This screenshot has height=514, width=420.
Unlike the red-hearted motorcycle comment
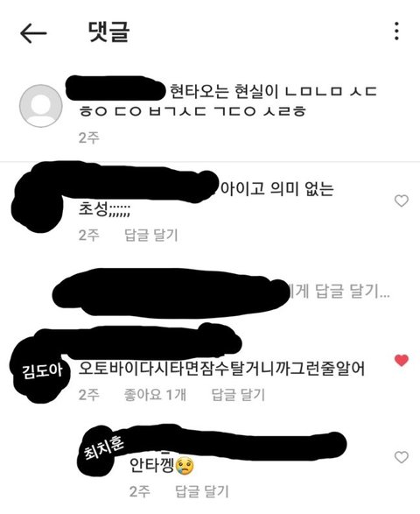pyautogui.click(x=402, y=360)
